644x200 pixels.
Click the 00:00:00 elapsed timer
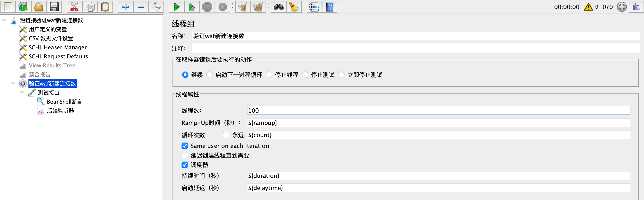point(567,7)
